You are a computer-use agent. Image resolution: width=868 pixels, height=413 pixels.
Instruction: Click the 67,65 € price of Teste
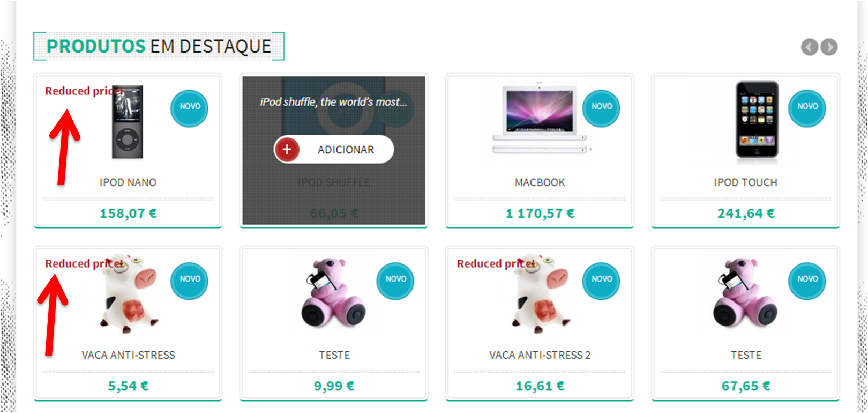[x=746, y=386]
